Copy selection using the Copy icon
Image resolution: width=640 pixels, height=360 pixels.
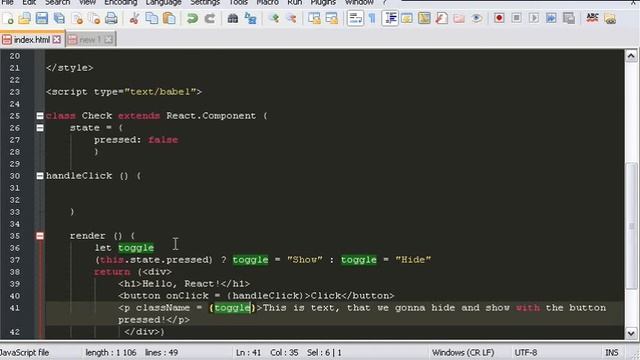tap(152, 18)
